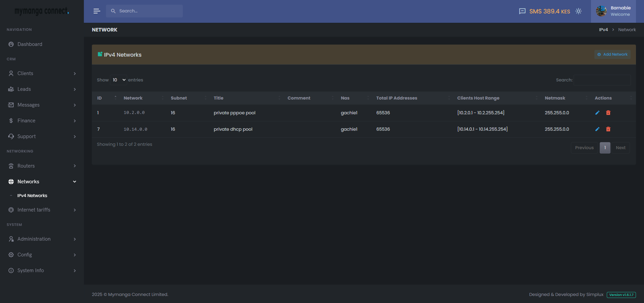Click the Add Network button
This screenshot has height=303, width=644.
click(x=612, y=54)
